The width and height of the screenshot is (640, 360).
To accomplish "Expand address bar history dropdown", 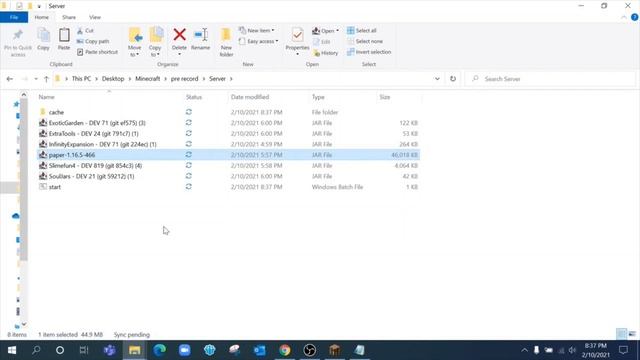I will [437, 79].
